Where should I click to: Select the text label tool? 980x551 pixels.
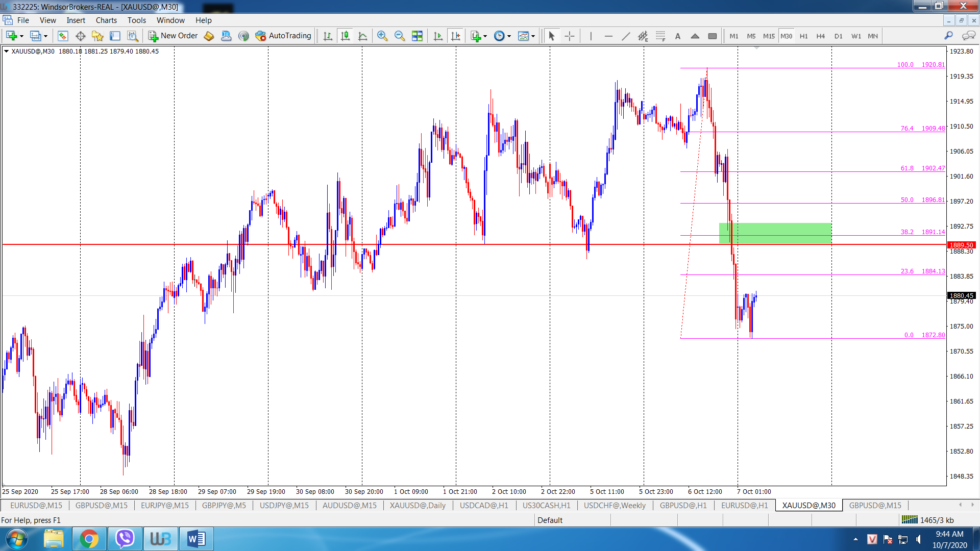pyautogui.click(x=678, y=36)
